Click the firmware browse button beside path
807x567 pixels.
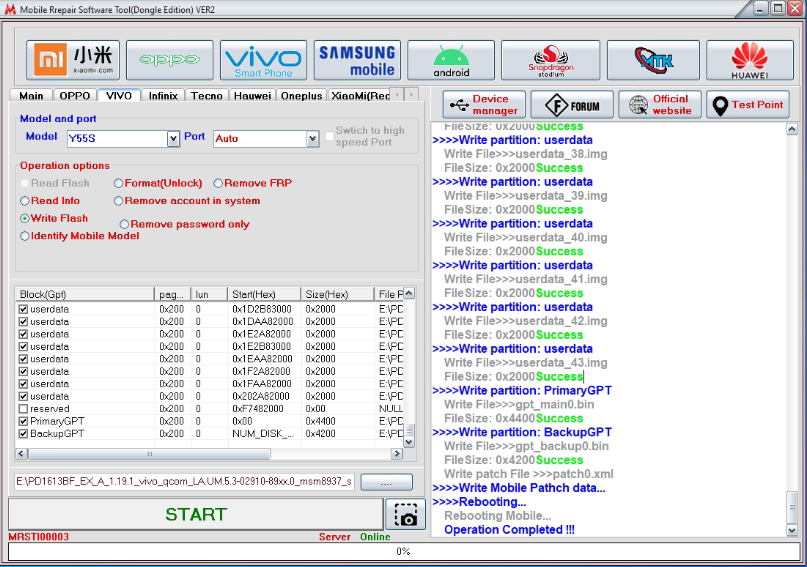pos(387,482)
